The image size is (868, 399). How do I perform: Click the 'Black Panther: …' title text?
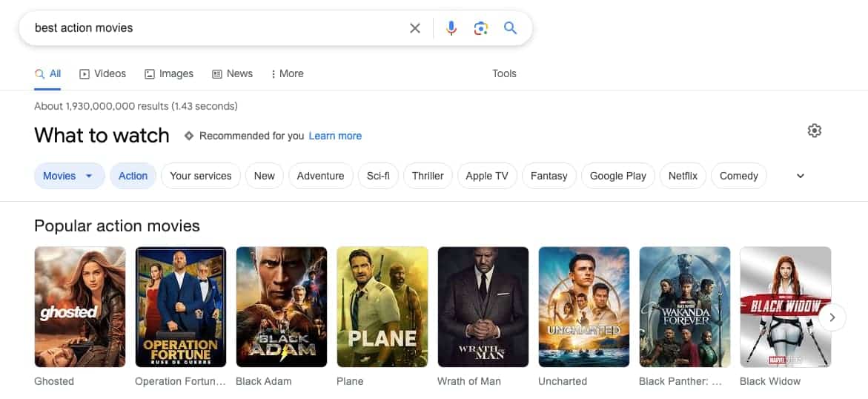click(x=680, y=381)
